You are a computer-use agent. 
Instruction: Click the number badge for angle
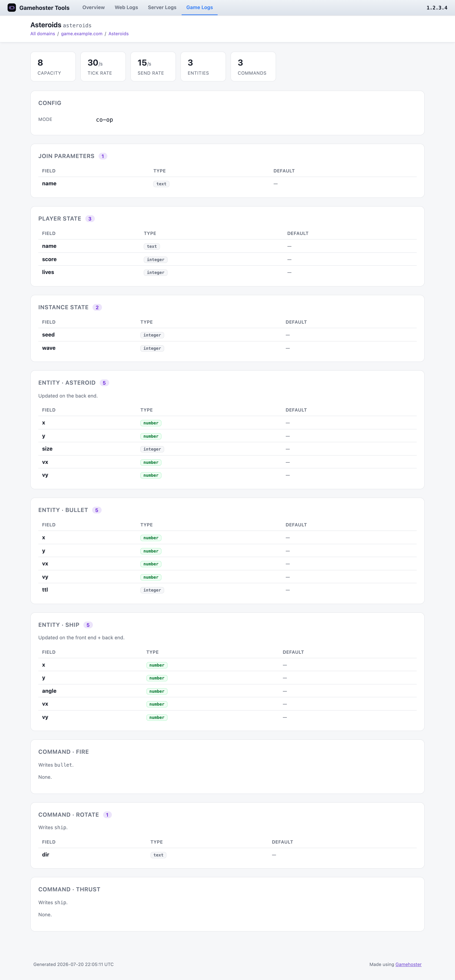(x=157, y=691)
